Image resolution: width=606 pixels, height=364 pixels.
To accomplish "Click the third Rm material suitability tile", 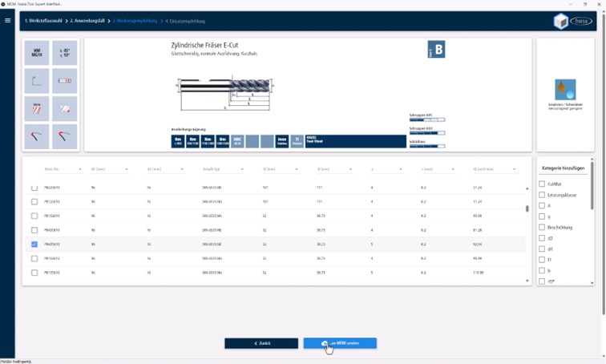I will tap(208, 141).
